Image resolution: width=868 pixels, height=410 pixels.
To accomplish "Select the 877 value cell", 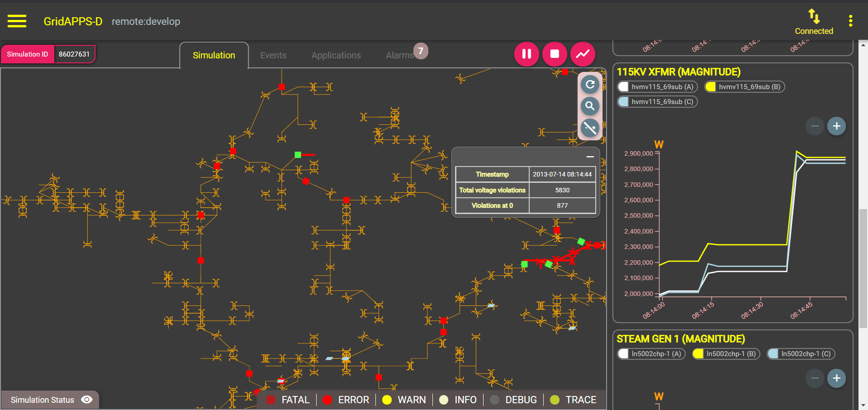I will (562, 205).
